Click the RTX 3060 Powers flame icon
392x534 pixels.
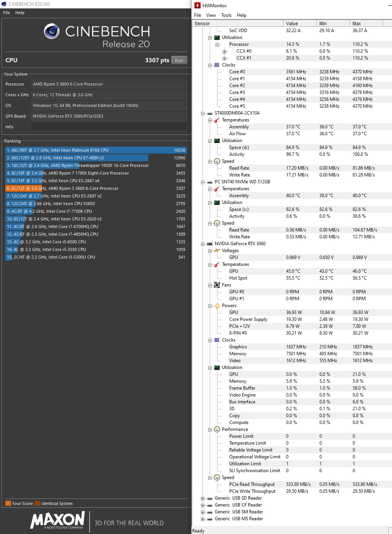click(x=217, y=306)
